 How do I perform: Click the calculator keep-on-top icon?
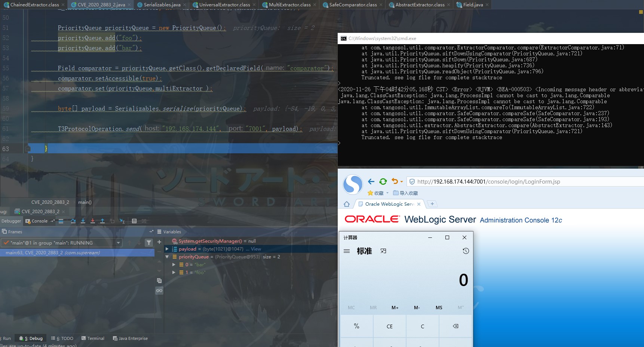coord(383,251)
